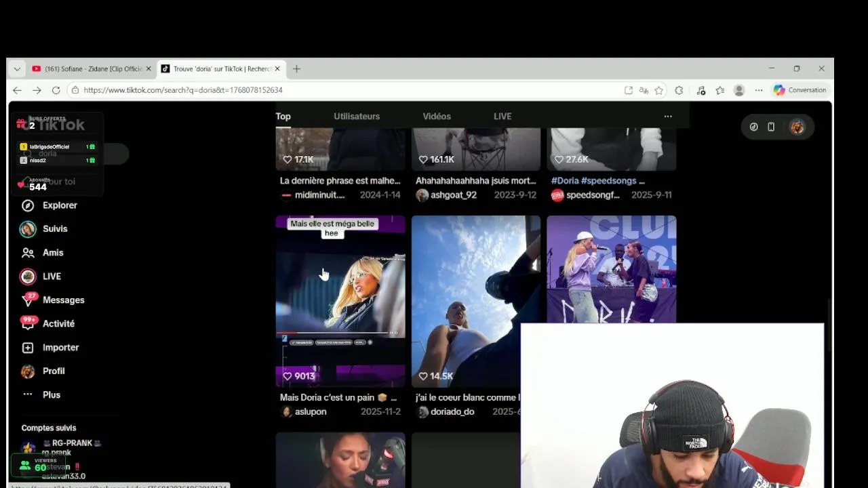The image size is (868, 488).
Task: Open the RG-PRANK followed account
Action: click(x=61, y=447)
